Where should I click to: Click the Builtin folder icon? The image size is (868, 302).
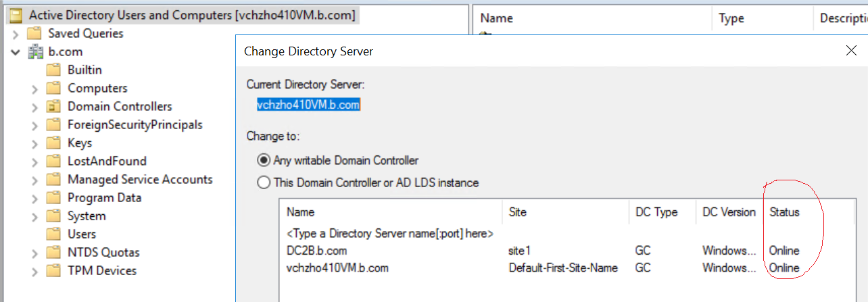(54, 70)
